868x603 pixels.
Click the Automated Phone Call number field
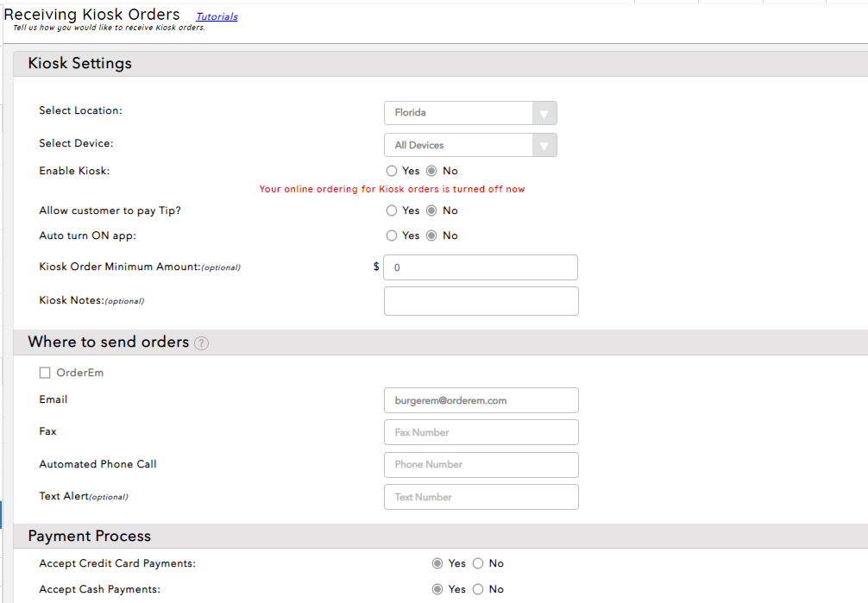[481, 465]
